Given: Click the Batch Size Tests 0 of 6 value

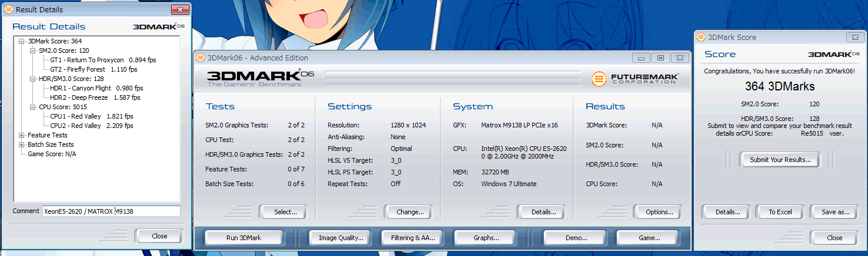Looking at the screenshot, I should [x=296, y=184].
